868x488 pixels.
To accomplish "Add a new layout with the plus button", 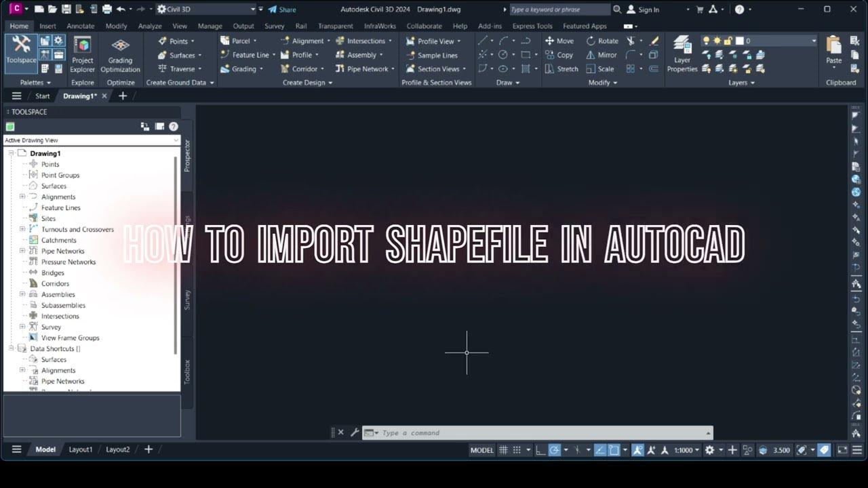I will coord(149,449).
